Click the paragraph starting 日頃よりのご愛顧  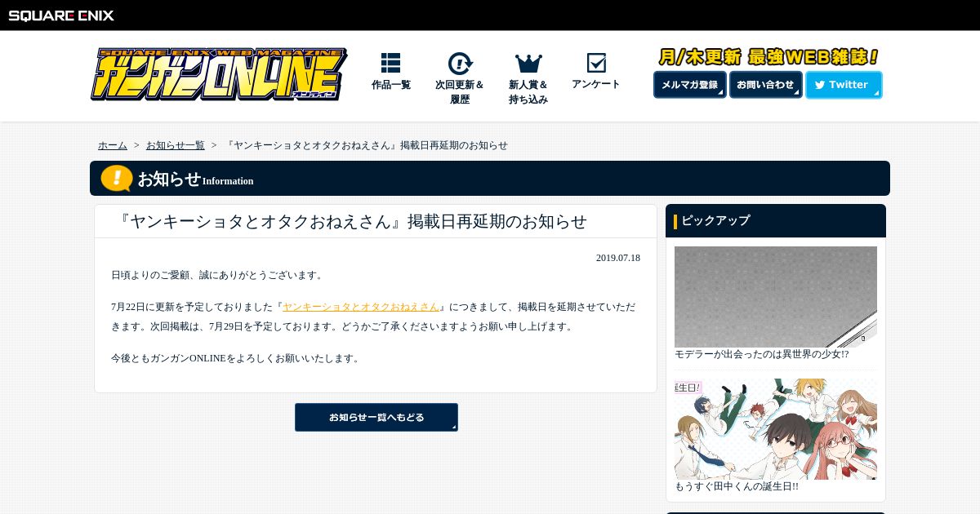pos(219,275)
